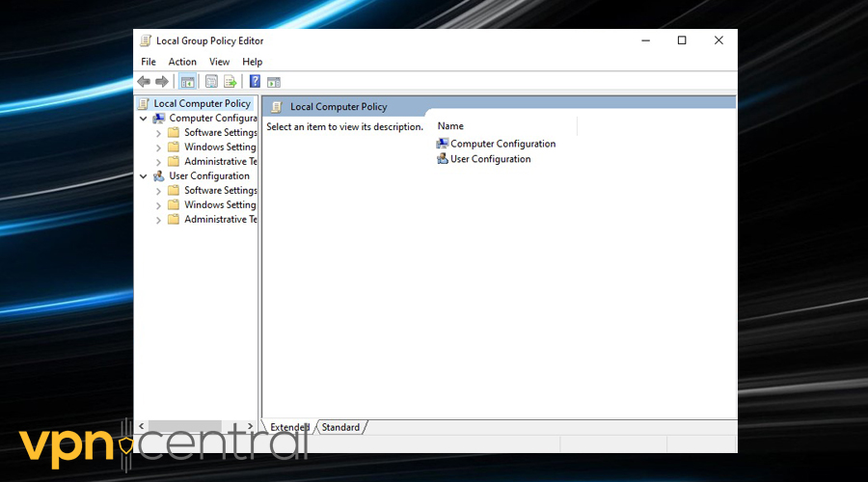The image size is (868, 482).
Task: Select Computer Configuration label in tree
Action: pos(213,118)
